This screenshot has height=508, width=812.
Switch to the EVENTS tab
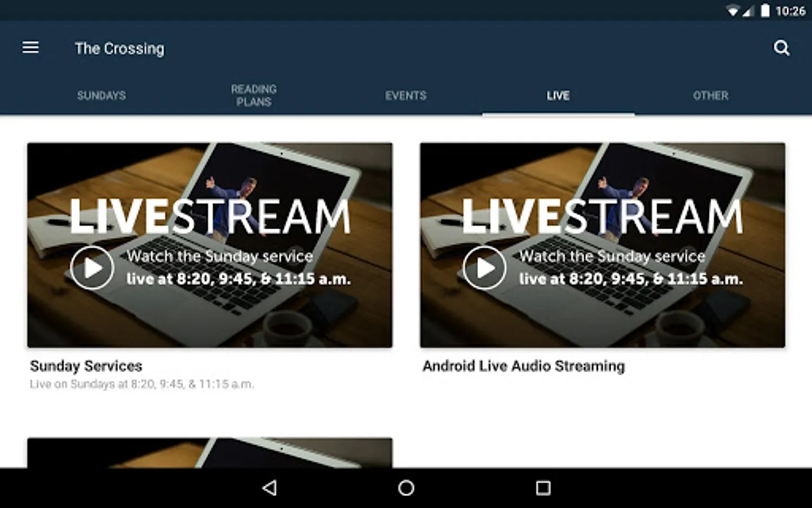405,95
